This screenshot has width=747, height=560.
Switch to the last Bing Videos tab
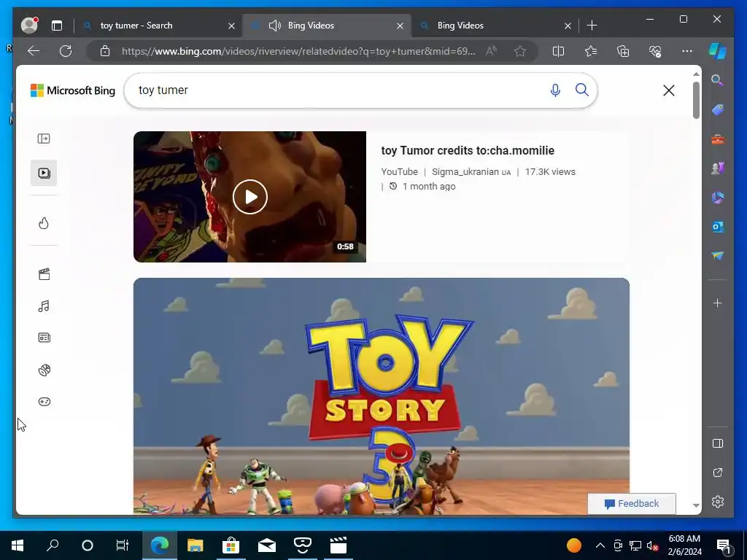[460, 26]
